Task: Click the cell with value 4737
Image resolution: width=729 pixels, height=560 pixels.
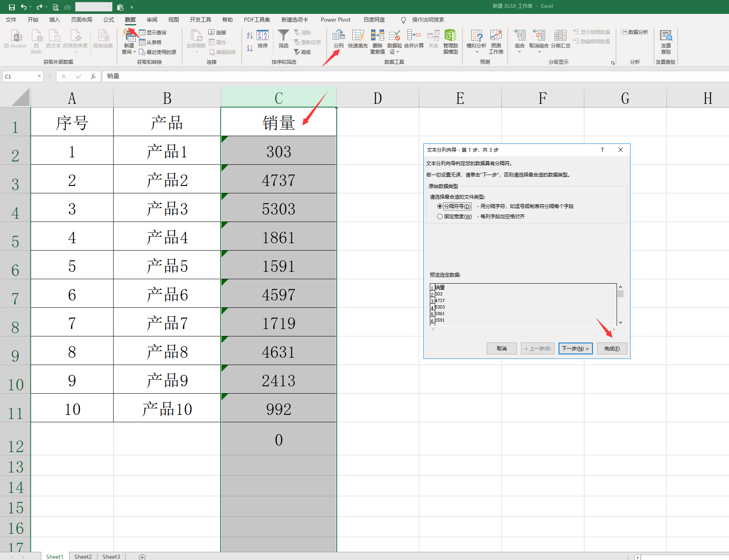Action: pyautogui.click(x=278, y=179)
